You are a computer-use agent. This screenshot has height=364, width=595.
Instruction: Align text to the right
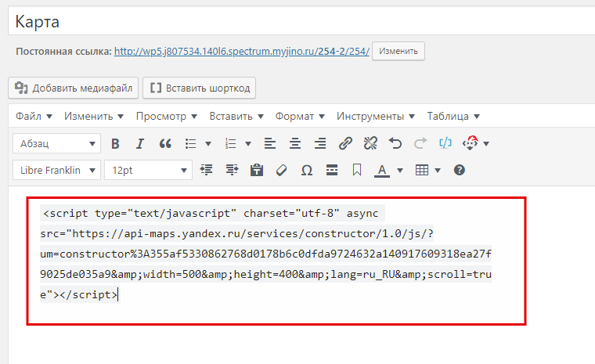320,143
